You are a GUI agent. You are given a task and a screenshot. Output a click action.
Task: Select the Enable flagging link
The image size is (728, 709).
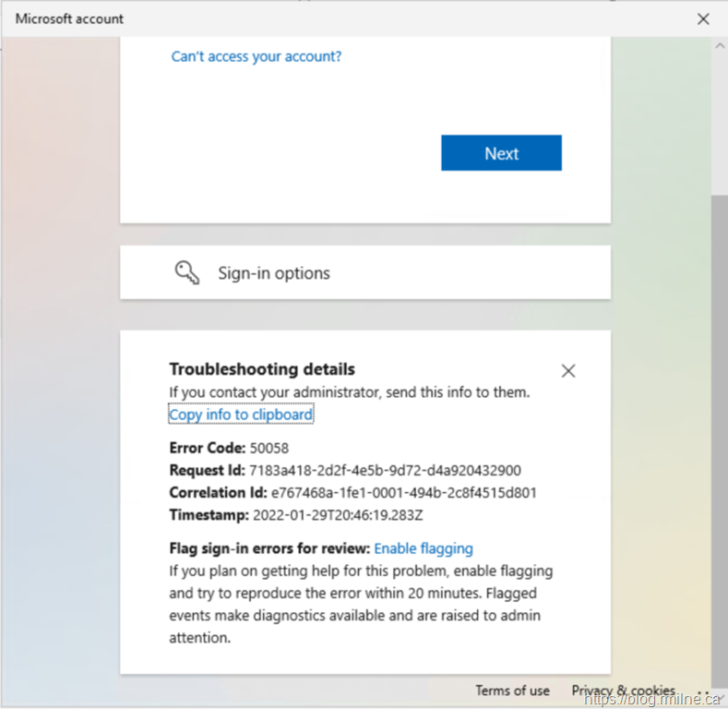[424, 548]
